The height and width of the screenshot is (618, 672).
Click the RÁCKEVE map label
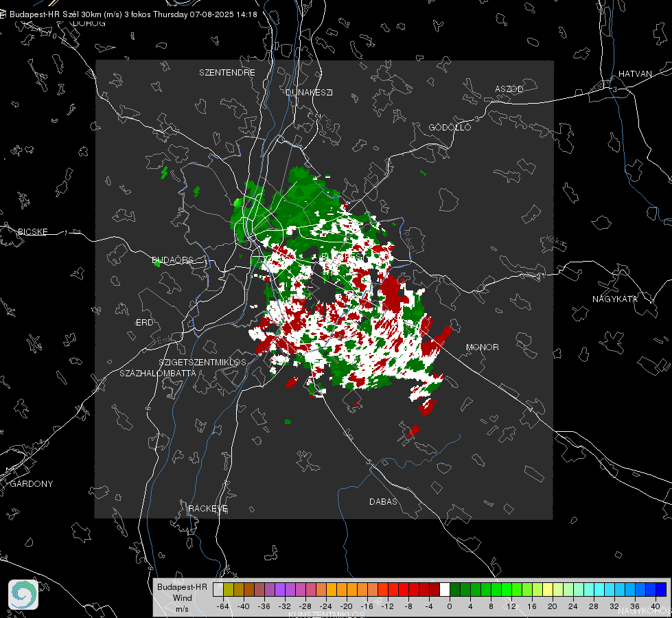[208, 509]
